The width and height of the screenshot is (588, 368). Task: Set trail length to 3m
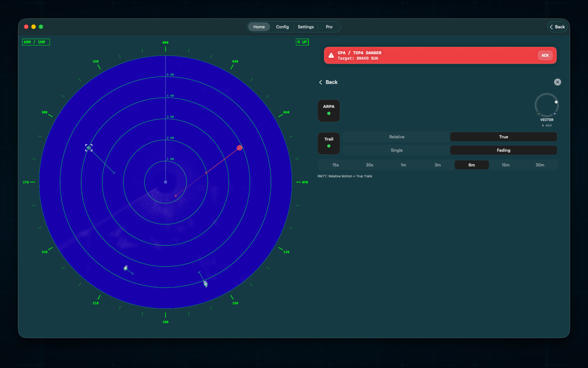coord(438,165)
